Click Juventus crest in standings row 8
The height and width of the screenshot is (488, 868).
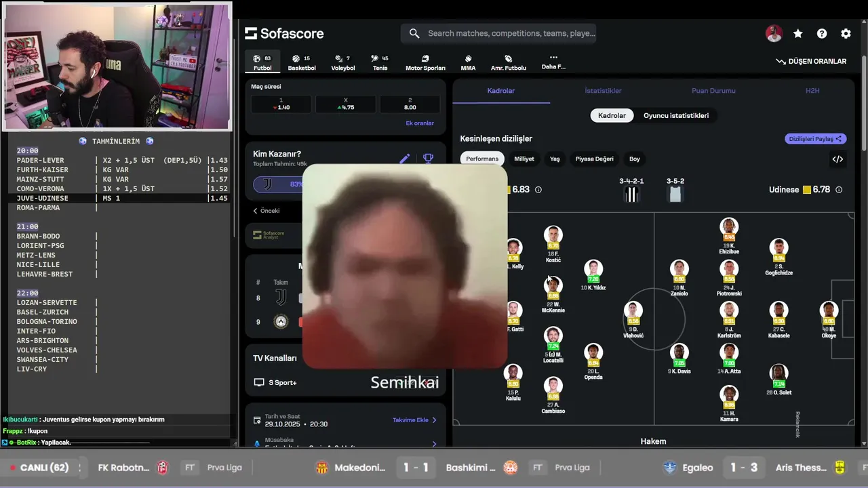281,298
